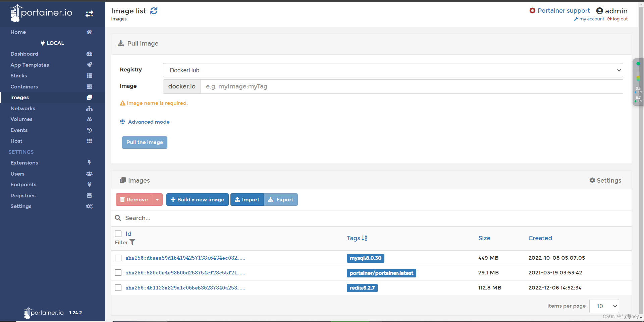
Task: Click the Home house icon
Action: click(89, 32)
